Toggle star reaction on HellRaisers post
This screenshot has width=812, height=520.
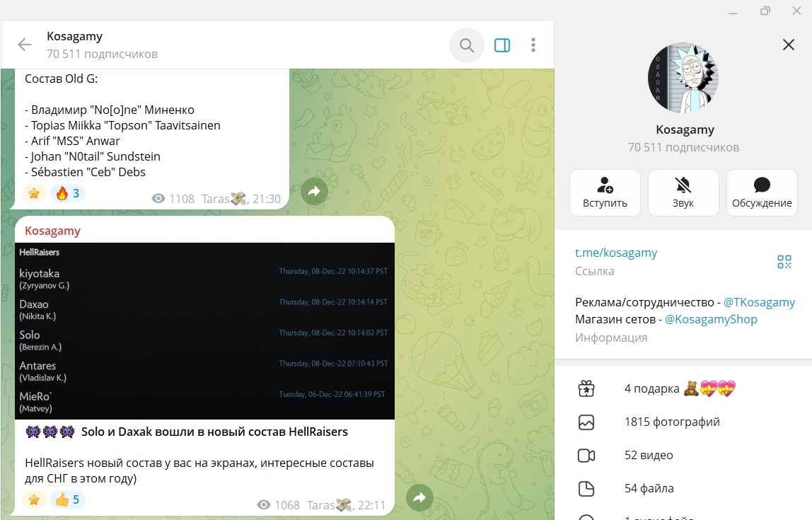[34, 499]
